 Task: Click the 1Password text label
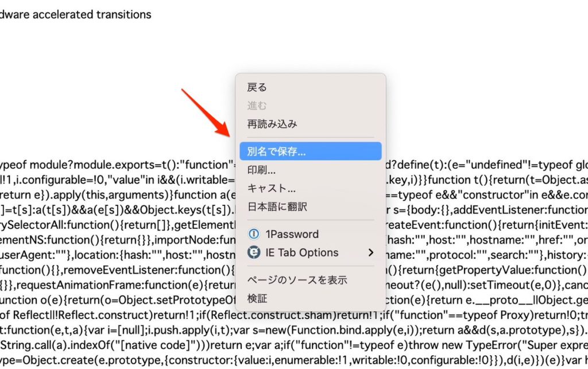[292, 234]
